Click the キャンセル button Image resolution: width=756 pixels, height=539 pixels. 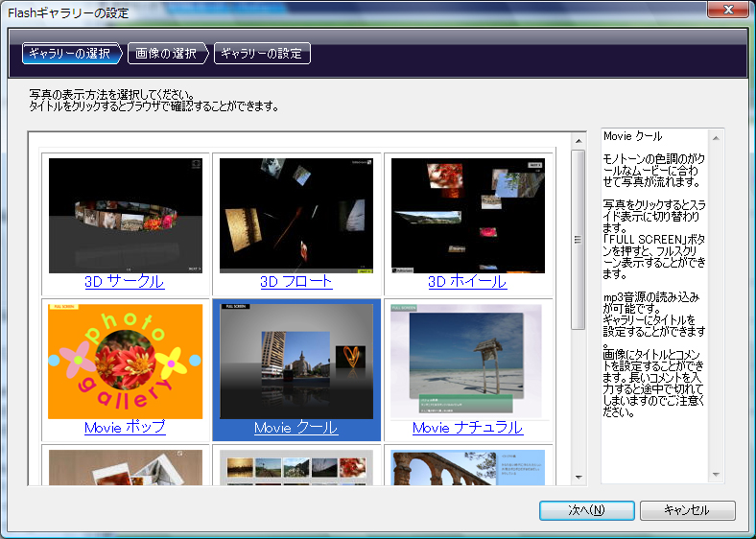tap(687, 510)
